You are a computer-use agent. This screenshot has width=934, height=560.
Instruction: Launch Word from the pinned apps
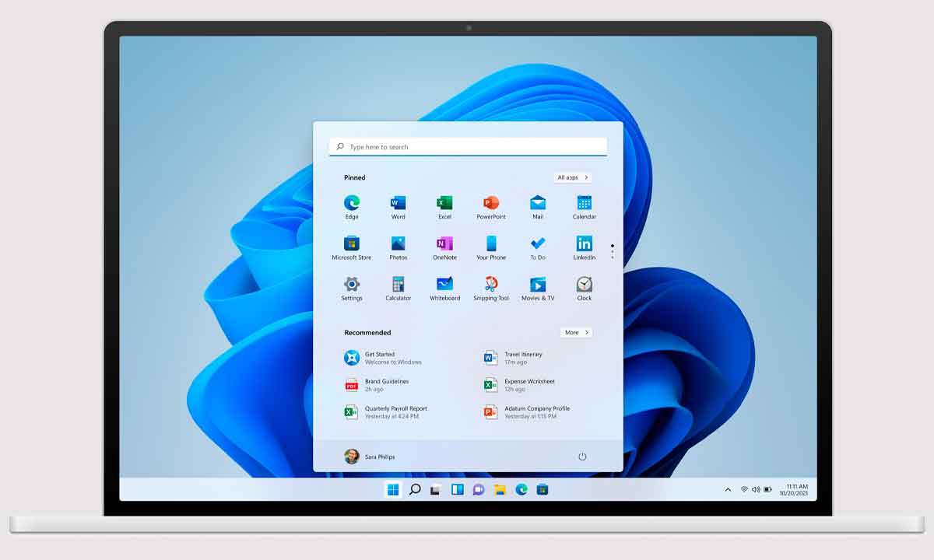coord(398,204)
